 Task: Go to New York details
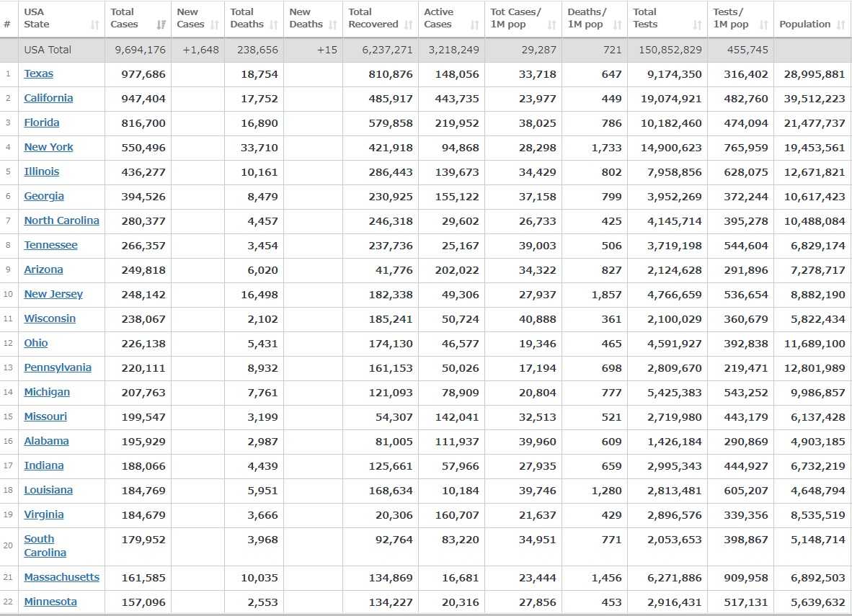[48, 147]
